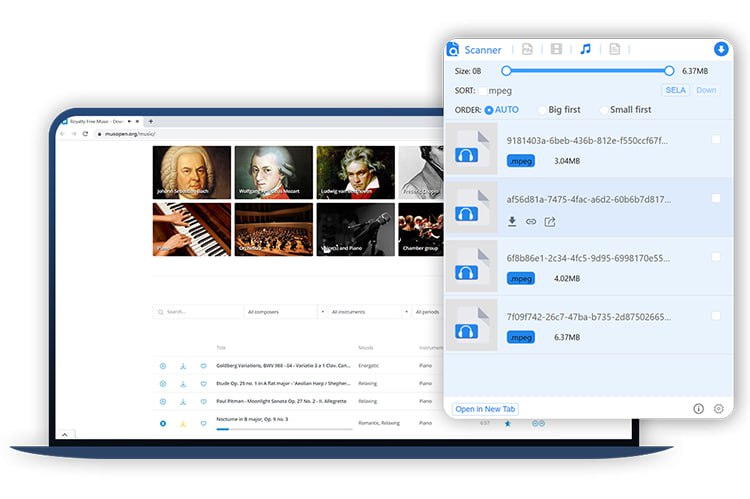The width and height of the screenshot is (750, 499).
Task: Check the mpeg sort checkbox
Action: [x=484, y=90]
